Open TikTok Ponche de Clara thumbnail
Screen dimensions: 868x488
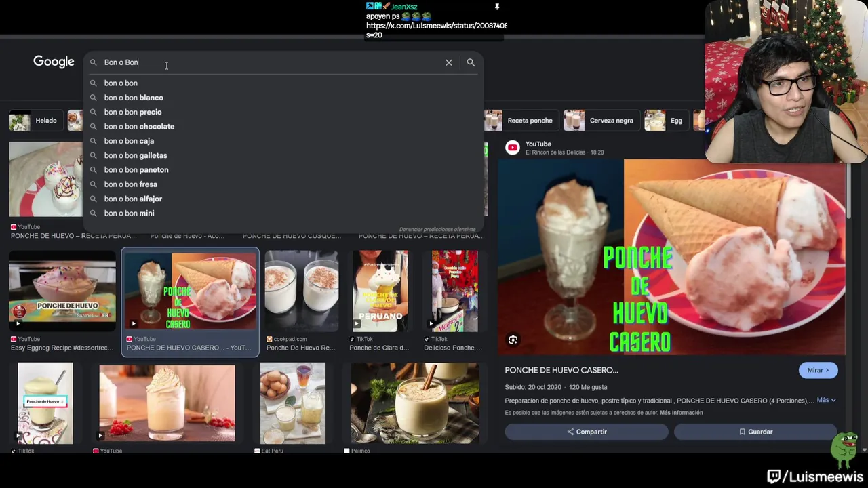click(380, 291)
